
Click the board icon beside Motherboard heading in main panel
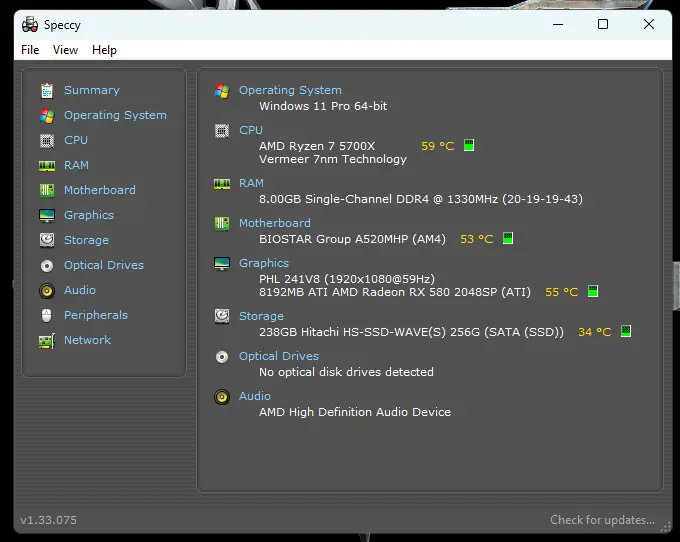(x=222, y=224)
